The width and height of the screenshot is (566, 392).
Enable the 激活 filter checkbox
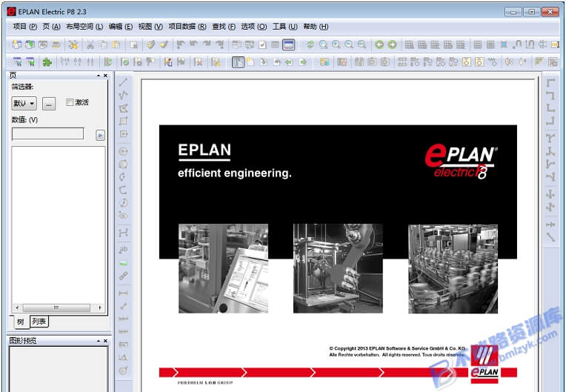coord(70,102)
